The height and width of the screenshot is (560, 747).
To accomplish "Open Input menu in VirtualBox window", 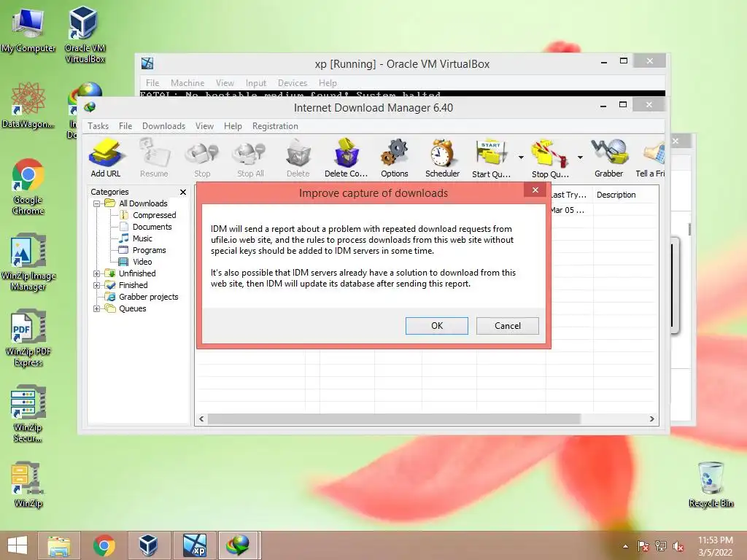I will coord(256,83).
